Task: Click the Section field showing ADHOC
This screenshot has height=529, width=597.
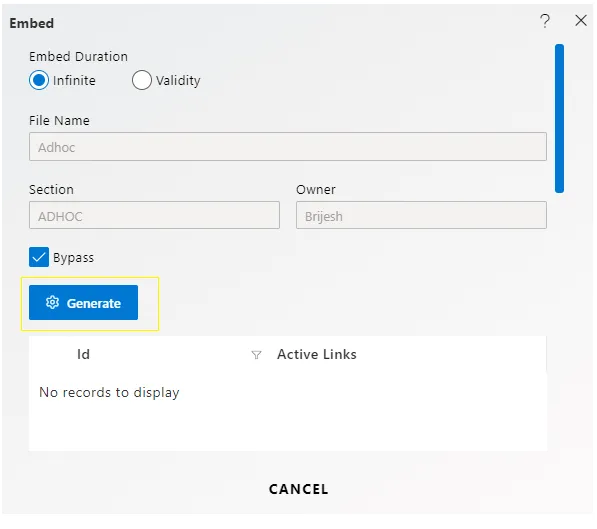Action: tap(154, 215)
